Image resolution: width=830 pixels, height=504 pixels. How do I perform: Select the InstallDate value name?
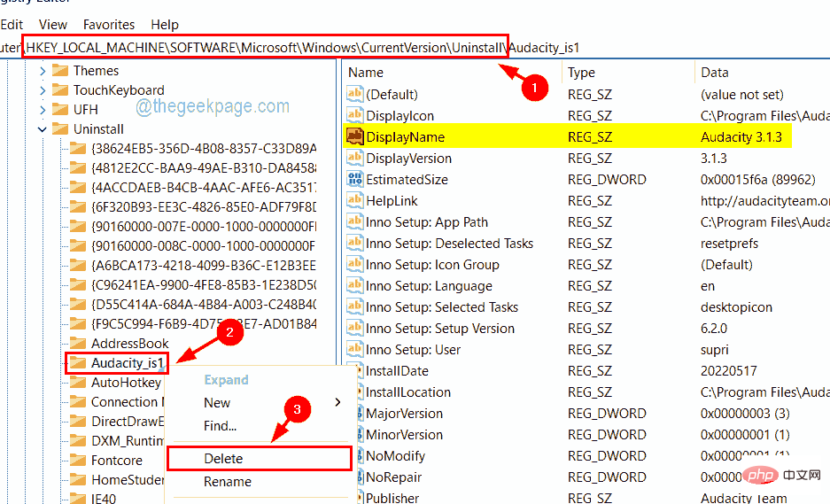[397, 371]
